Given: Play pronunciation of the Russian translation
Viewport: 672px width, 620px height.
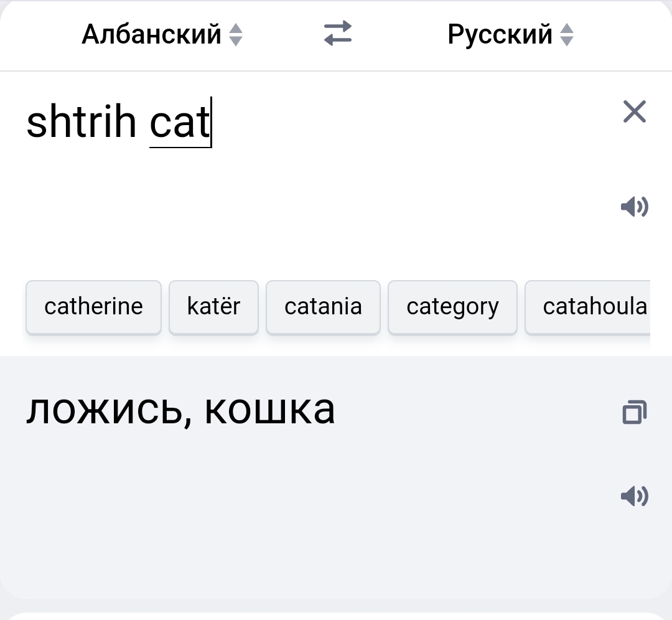Looking at the screenshot, I should pos(634,496).
